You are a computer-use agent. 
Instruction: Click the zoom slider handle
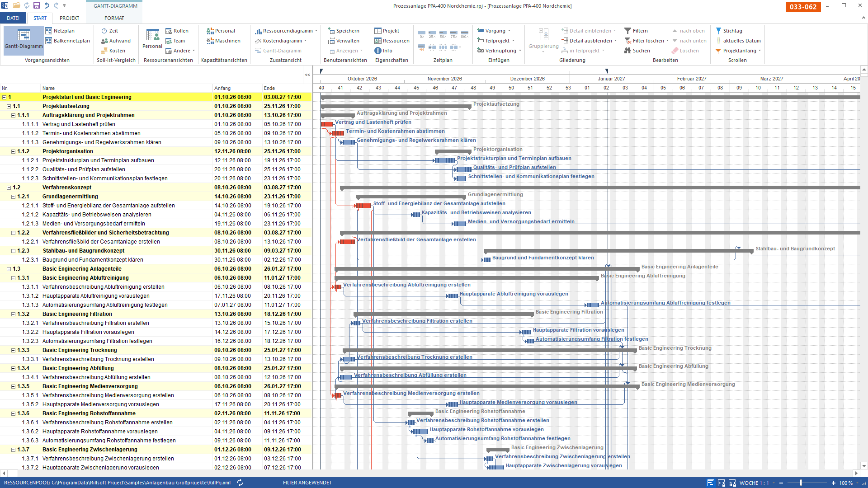[x=801, y=483]
